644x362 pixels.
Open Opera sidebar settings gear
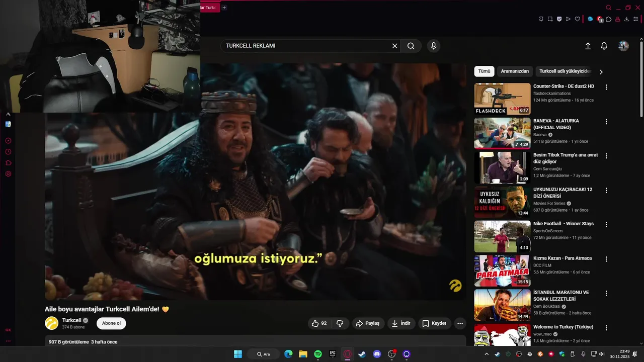(x=8, y=174)
